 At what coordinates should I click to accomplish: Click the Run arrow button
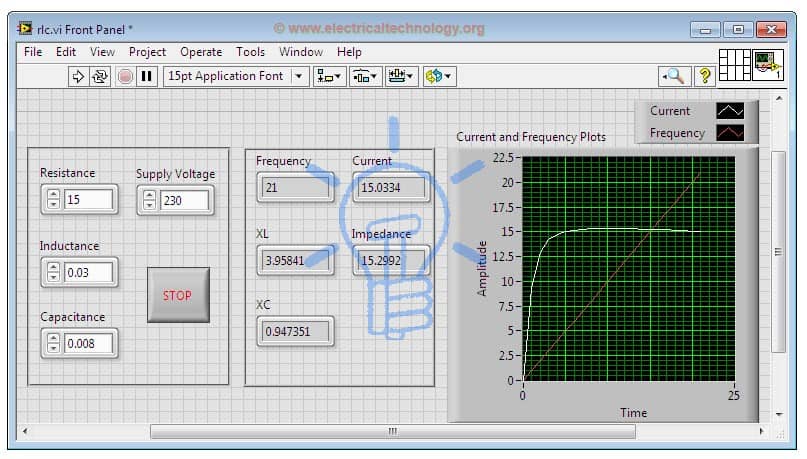pyautogui.click(x=78, y=77)
